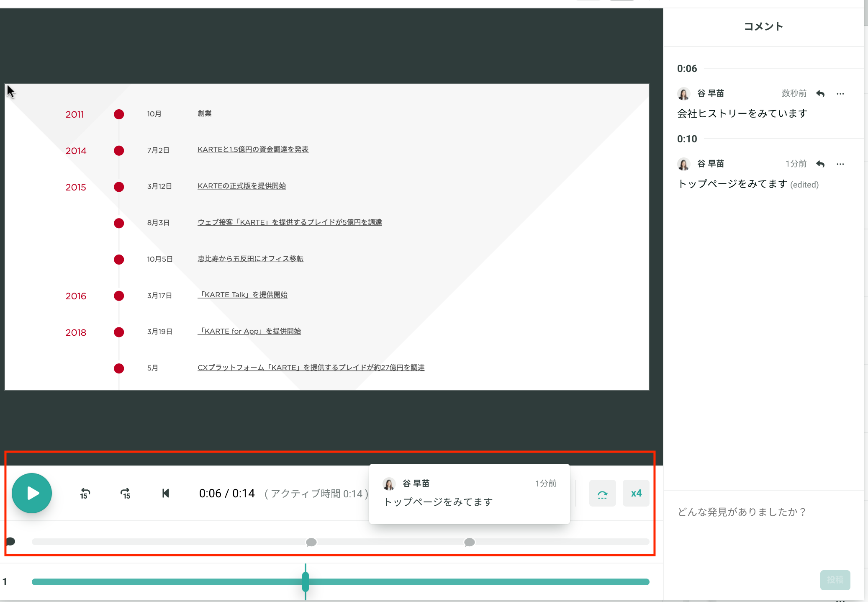The height and width of the screenshot is (602, 868).
Task: Click the 投稿 post button
Action: pyautogui.click(x=835, y=580)
